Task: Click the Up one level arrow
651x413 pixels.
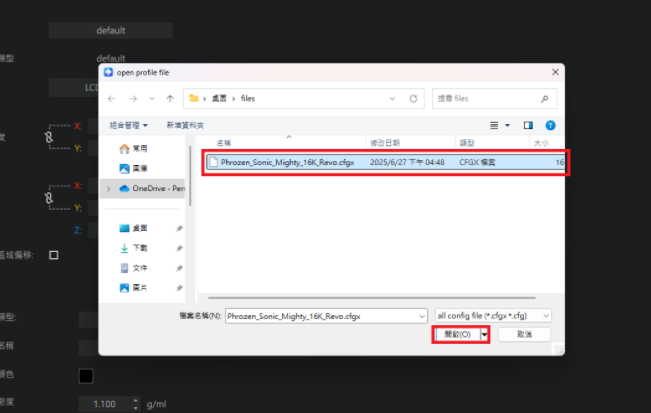Action: pyautogui.click(x=171, y=99)
